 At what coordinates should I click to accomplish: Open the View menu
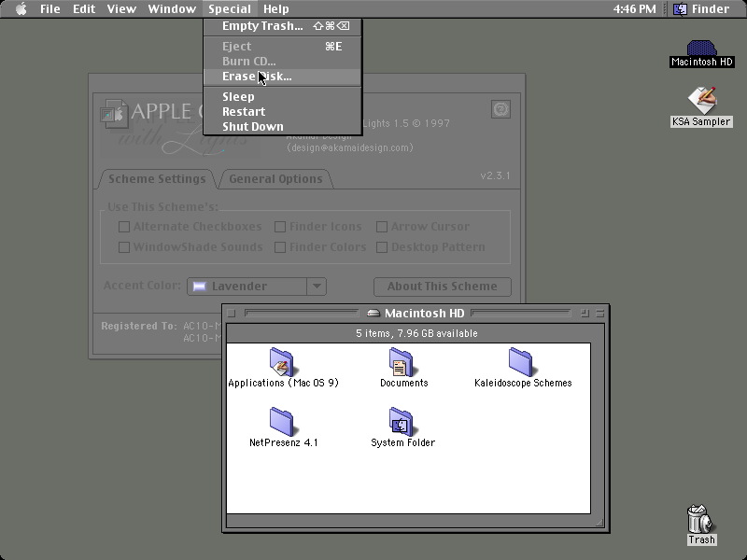click(121, 8)
